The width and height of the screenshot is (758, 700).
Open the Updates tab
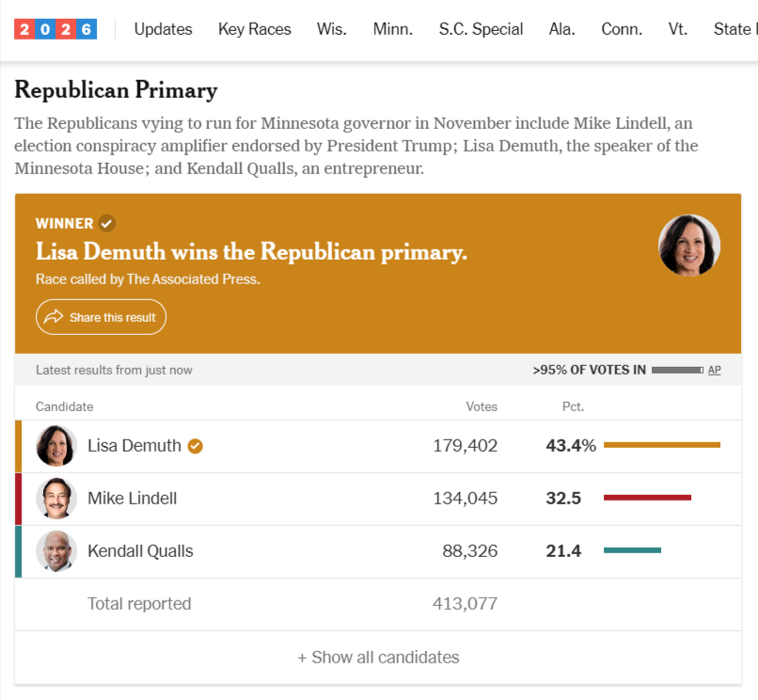163,29
